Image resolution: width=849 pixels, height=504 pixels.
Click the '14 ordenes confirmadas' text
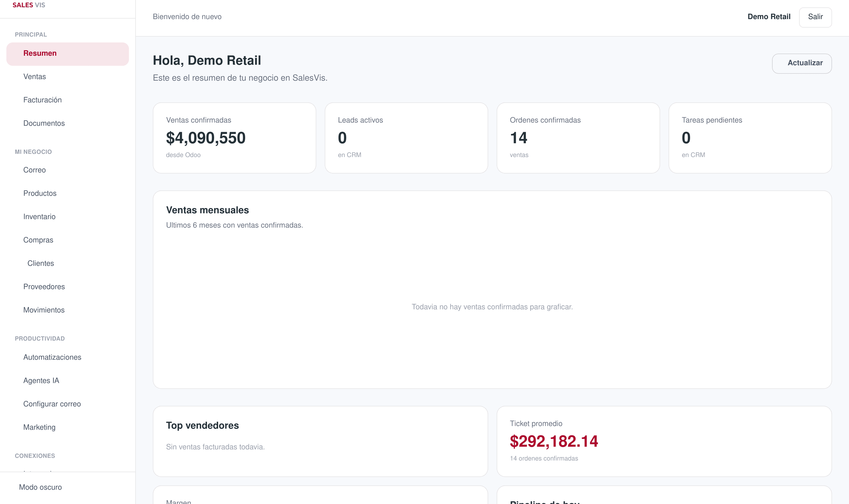point(544,458)
